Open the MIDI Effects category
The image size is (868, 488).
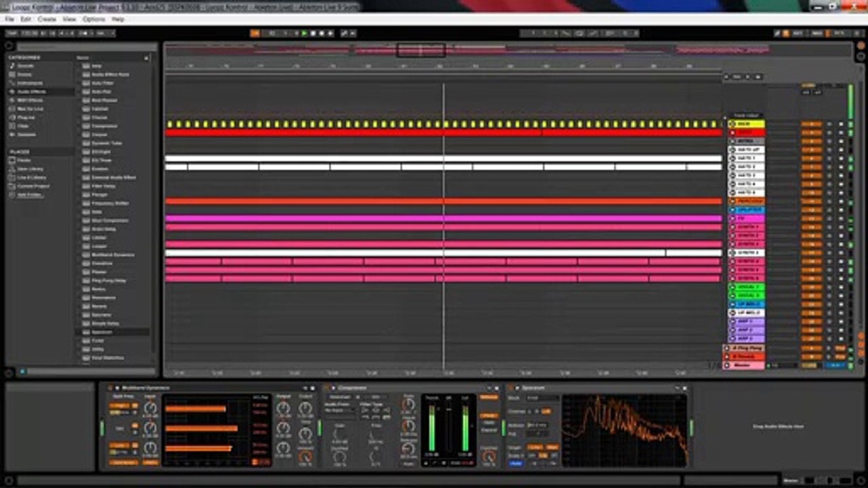pyautogui.click(x=30, y=100)
